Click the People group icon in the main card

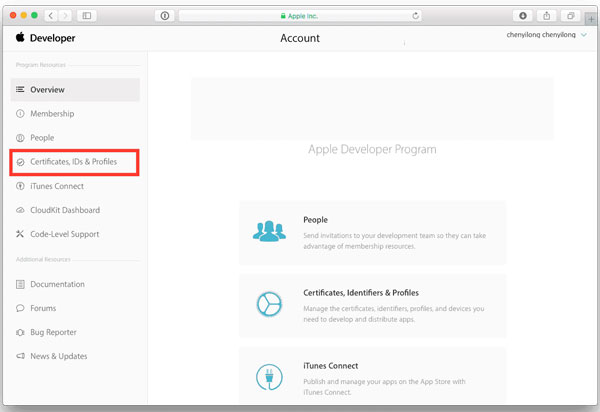click(270, 230)
